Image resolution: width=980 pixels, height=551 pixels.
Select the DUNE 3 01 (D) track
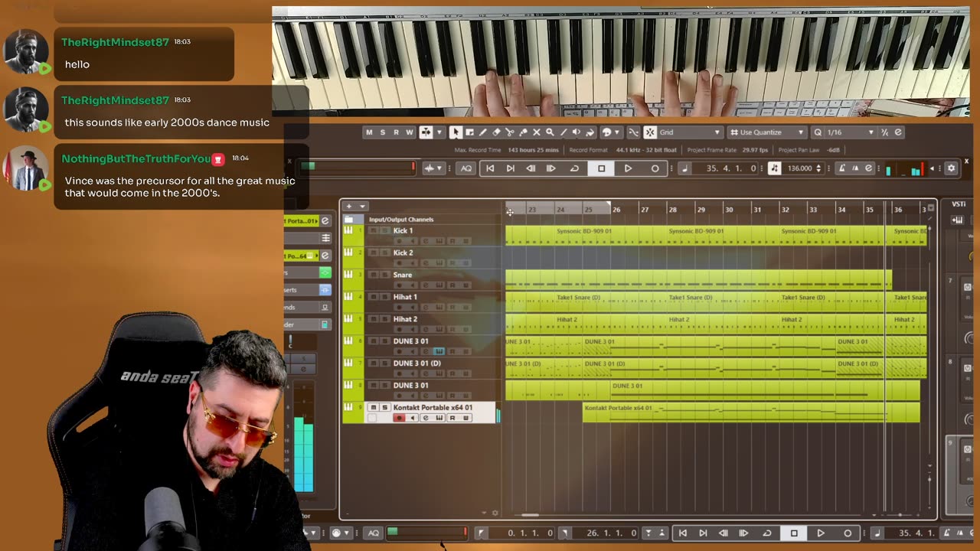pyautogui.click(x=417, y=364)
